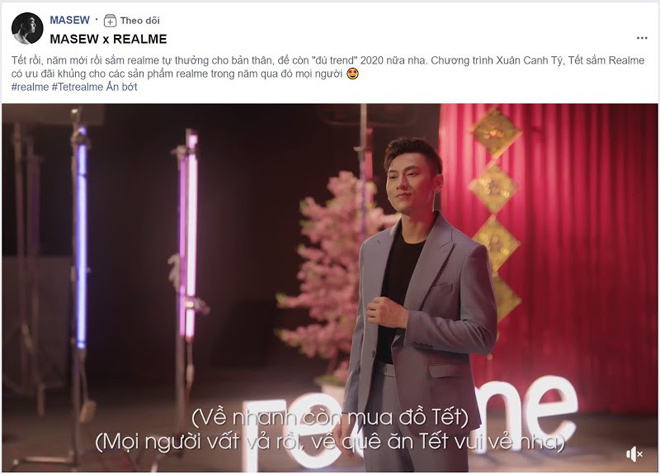This screenshot has width=660, height=474.
Task: Click the purple neon light tube in the video
Action: (81, 238)
